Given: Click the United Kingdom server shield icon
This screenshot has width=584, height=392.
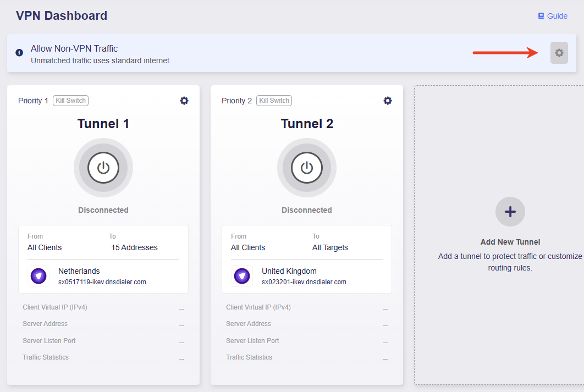Looking at the screenshot, I should (242, 276).
